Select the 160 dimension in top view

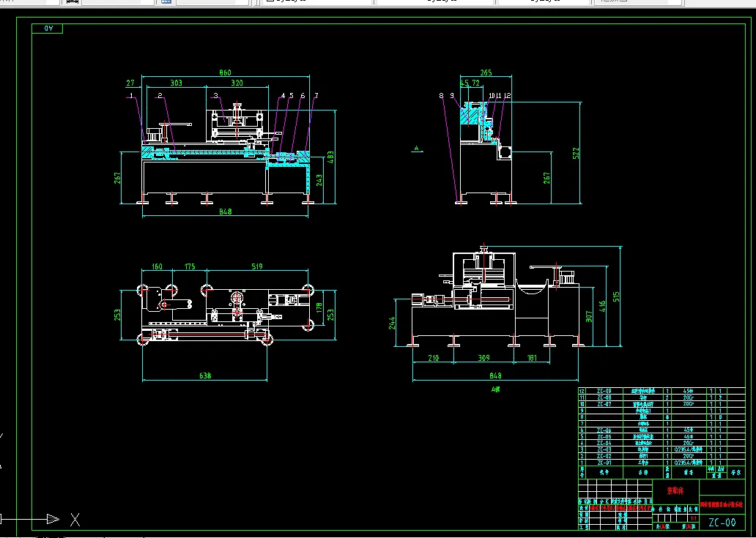coord(157,266)
